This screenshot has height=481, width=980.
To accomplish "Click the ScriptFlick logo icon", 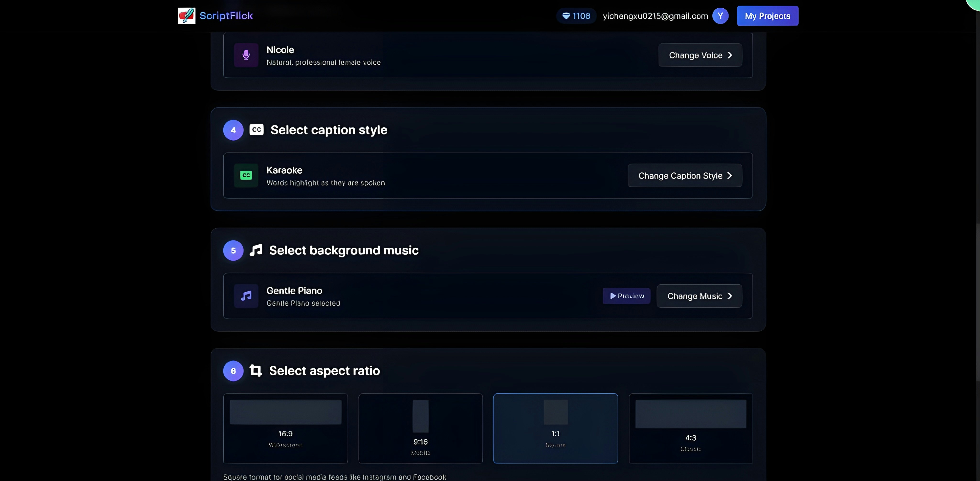I will pyautogui.click(x=186, y=16).
